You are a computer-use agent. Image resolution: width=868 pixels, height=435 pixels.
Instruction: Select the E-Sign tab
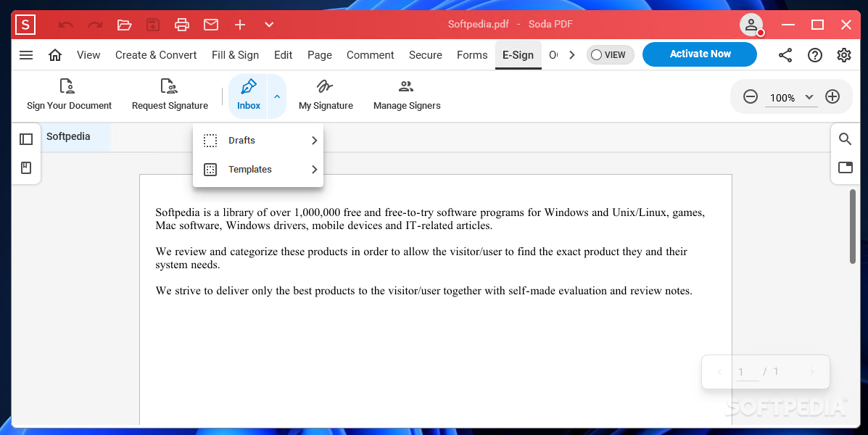pyautogui.click(x=518, y=55)
